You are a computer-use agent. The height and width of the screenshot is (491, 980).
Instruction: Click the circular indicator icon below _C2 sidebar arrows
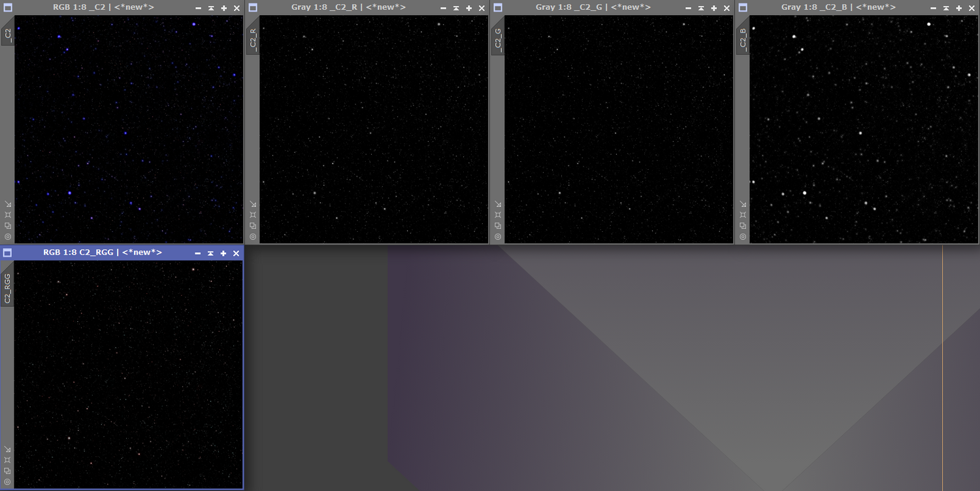7,236
